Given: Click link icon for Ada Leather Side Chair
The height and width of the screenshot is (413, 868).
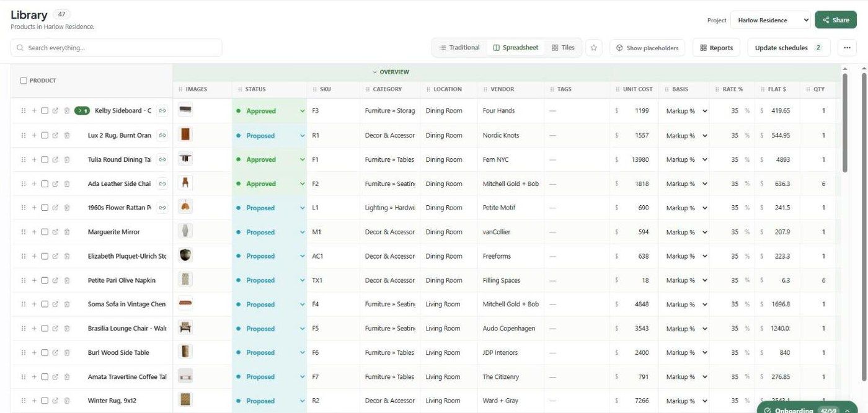Looking at the screenshot, I should [x=162, y=184].
